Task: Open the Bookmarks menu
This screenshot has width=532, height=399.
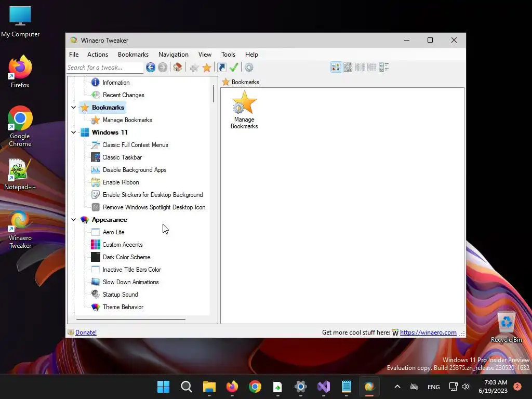Action: [134, 55]
